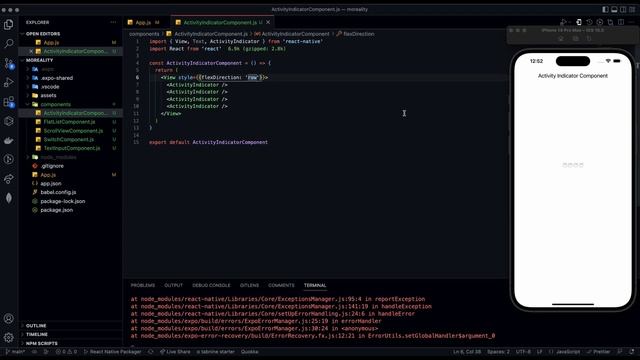The height and width of the screenshot is (360, 640).
Task: Click tabnine starter status item
Action: point(216,352)
